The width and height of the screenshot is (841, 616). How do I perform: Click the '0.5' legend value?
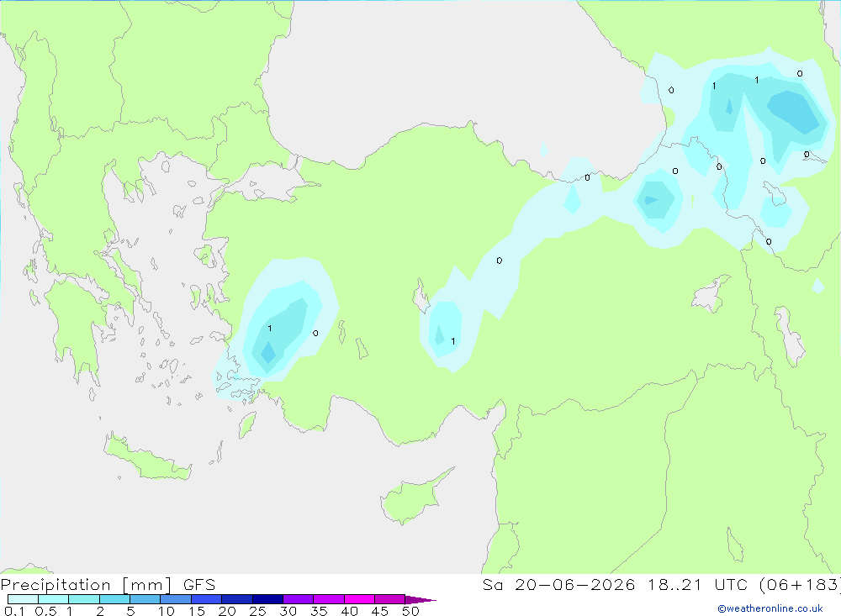pyautogui.click(x=45, y=611)
